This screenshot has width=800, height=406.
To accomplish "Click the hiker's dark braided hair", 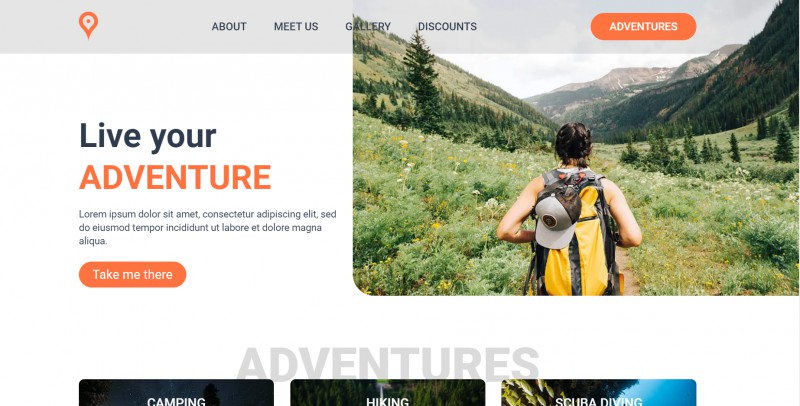I will click(573, 144).
